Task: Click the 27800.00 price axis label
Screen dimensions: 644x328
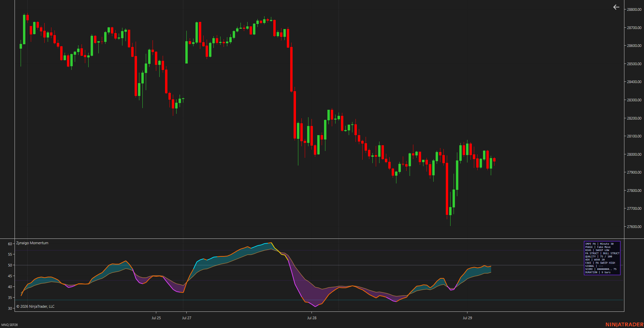Action: 634,191
